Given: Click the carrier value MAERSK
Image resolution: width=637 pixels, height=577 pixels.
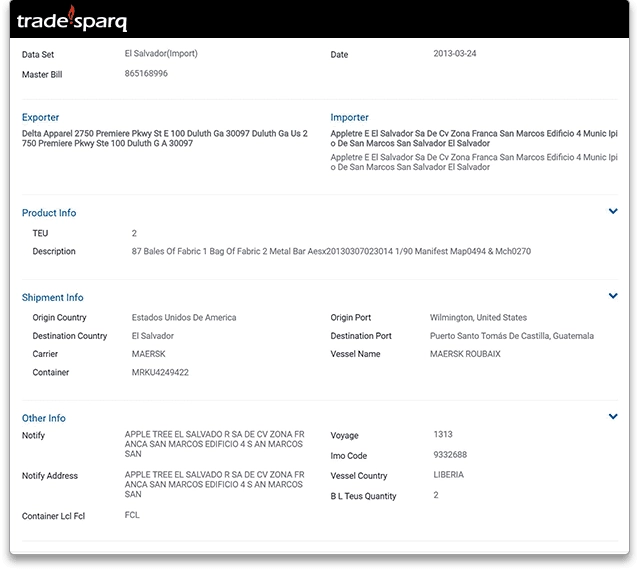Looking at the screenshot, I should pyautogui.click(x=148, y=354).
